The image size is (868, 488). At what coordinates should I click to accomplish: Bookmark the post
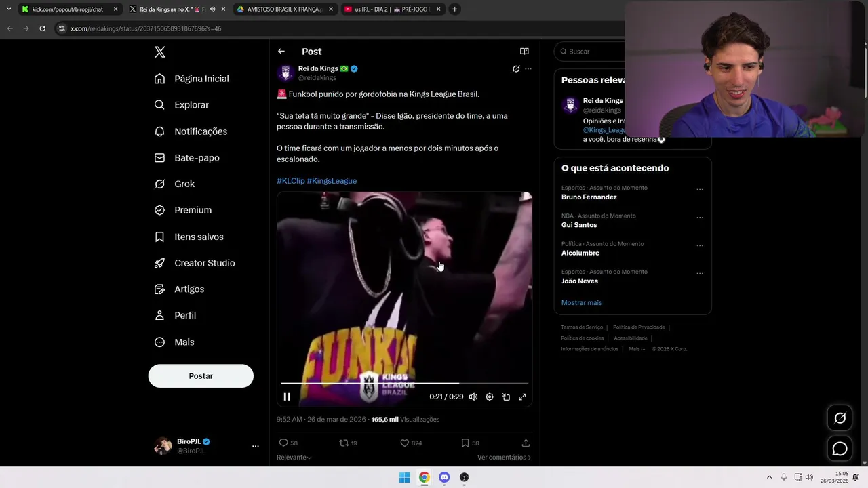465,443
